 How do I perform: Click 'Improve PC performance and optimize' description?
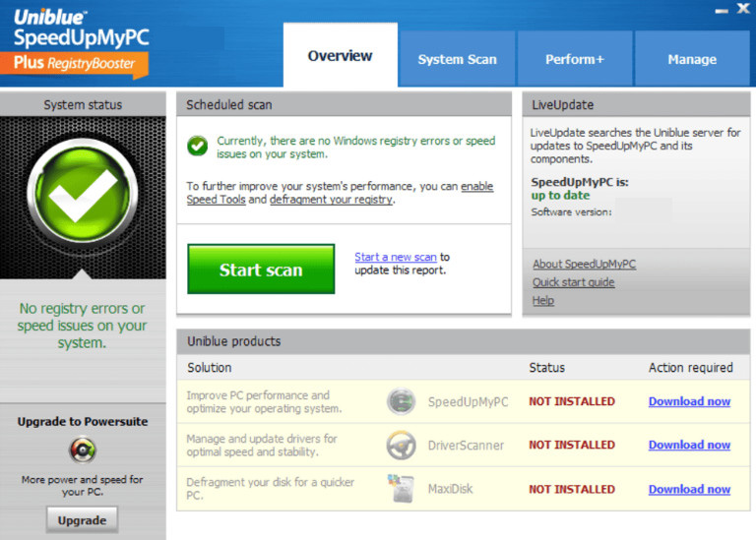point(264,401)
